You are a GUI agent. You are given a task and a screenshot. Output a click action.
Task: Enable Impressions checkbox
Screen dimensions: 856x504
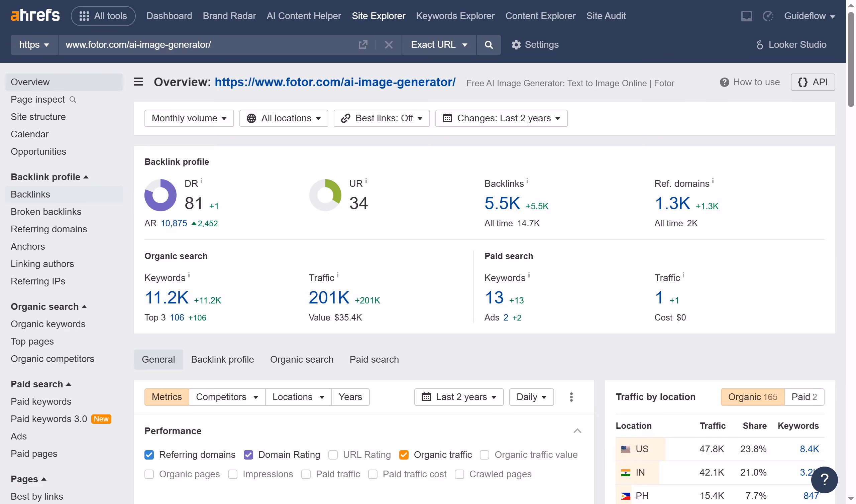point(233,474)
